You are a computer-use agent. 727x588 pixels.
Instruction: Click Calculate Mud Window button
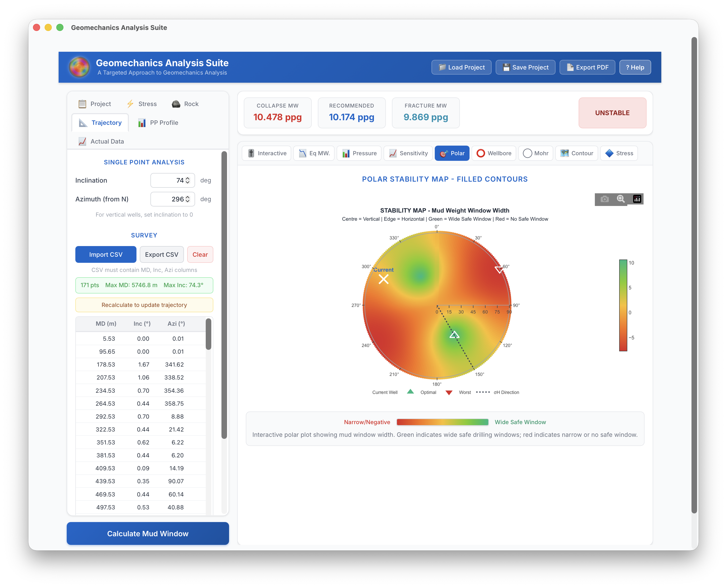148,533
